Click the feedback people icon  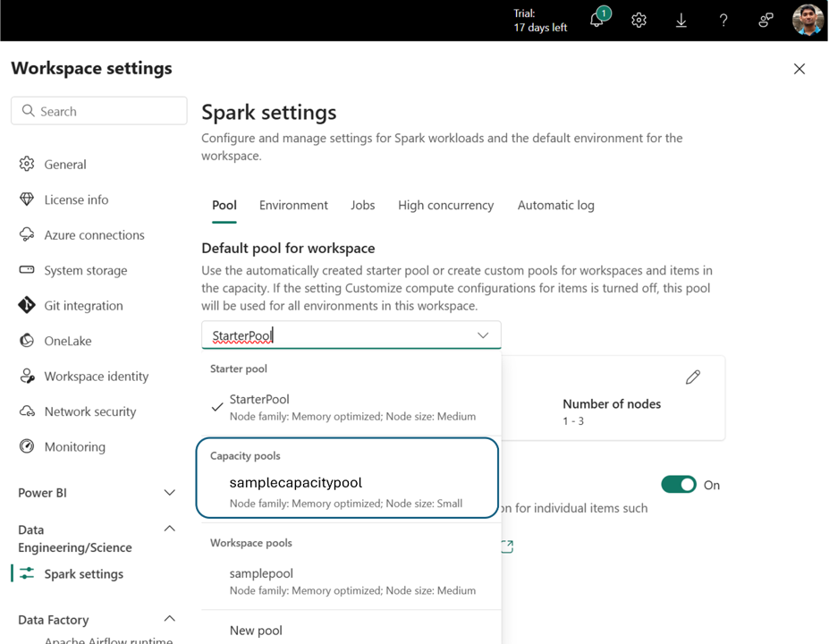coord(766,20)
